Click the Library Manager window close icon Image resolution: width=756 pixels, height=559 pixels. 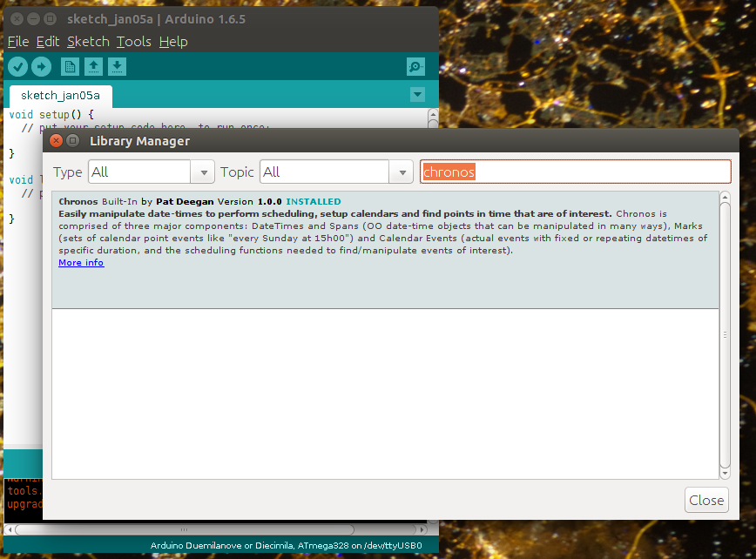click(x=56, y=141)
